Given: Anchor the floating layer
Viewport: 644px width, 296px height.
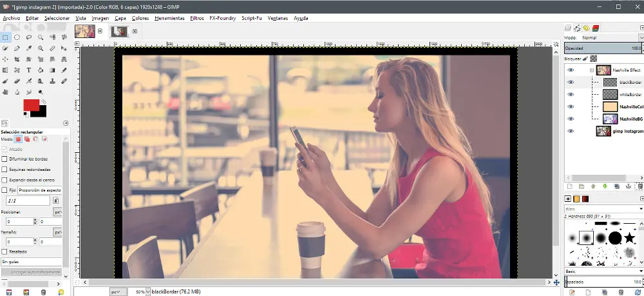Looking at the screenshot, I should (x=629, y=186).
